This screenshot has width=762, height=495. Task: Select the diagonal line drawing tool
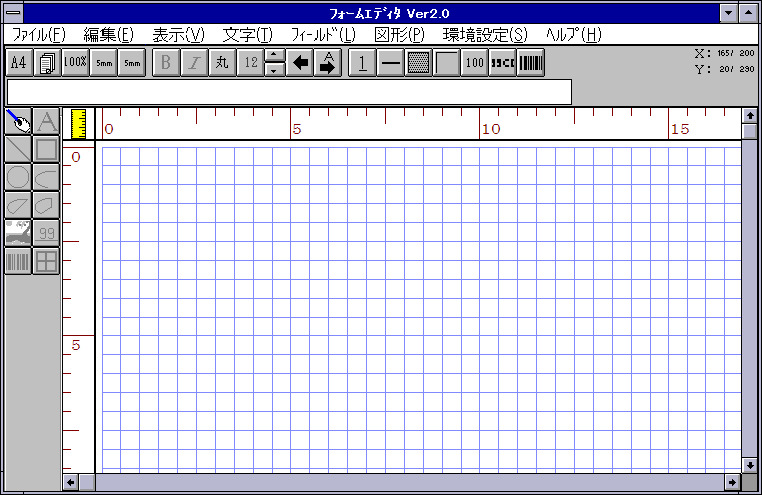[x=18, y=149]
